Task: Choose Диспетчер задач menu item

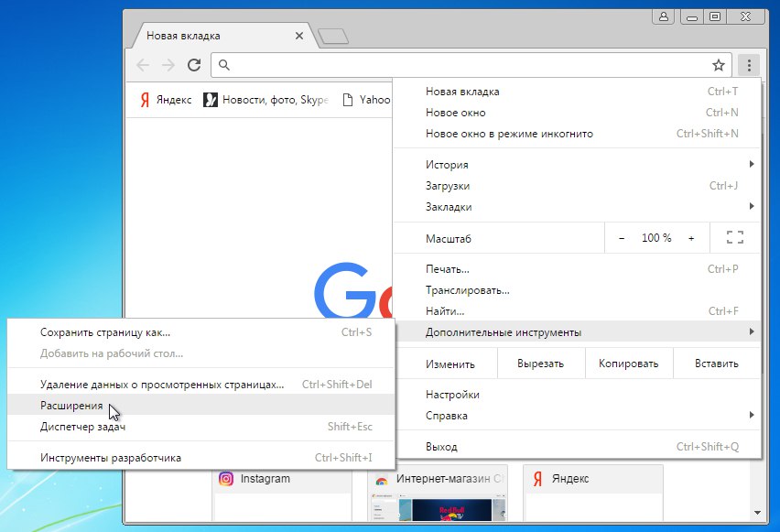Action: [82, 427]
